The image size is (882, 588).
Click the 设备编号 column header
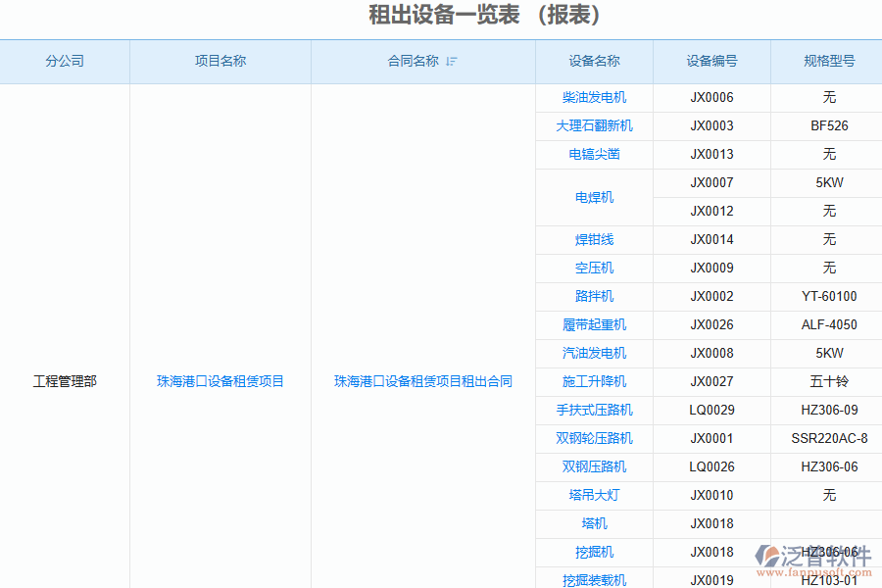pyautogui.click(x=711, y=61)
